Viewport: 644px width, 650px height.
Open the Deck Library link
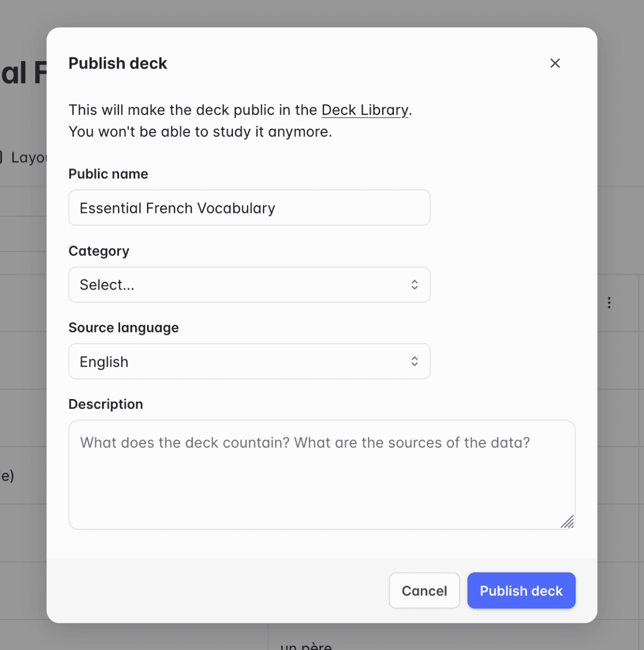pyautogui.click(x=365, y=110)
